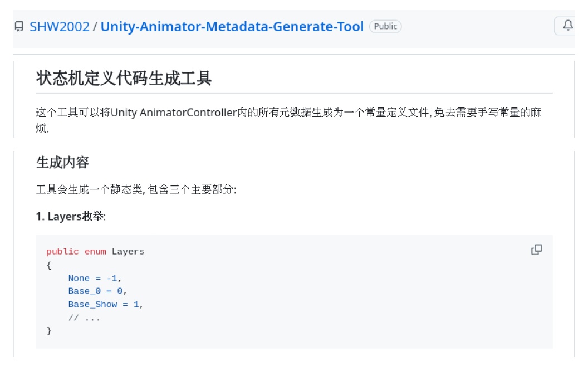Click the sentence 工具会生成一个静态类

tap(136, 189)
